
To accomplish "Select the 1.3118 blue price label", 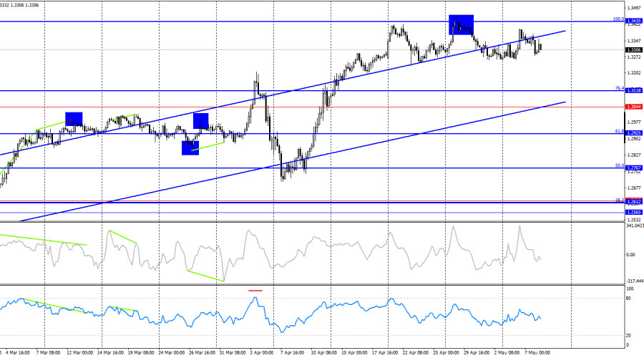I will (x=633, y=90).
